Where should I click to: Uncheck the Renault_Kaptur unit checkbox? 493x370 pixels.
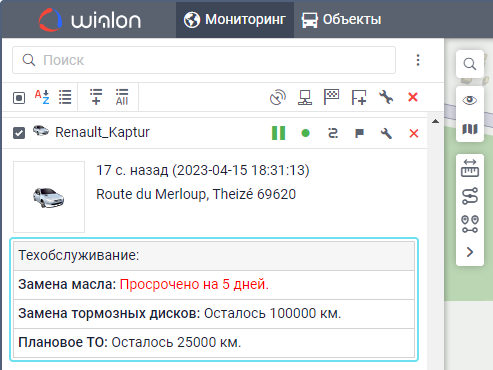pos(19,133)
